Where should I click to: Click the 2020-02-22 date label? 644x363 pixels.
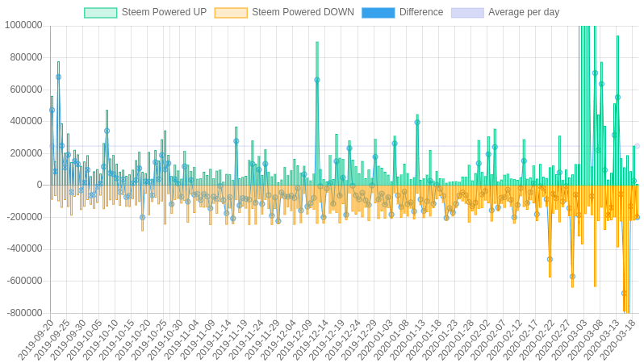point(537,340)
